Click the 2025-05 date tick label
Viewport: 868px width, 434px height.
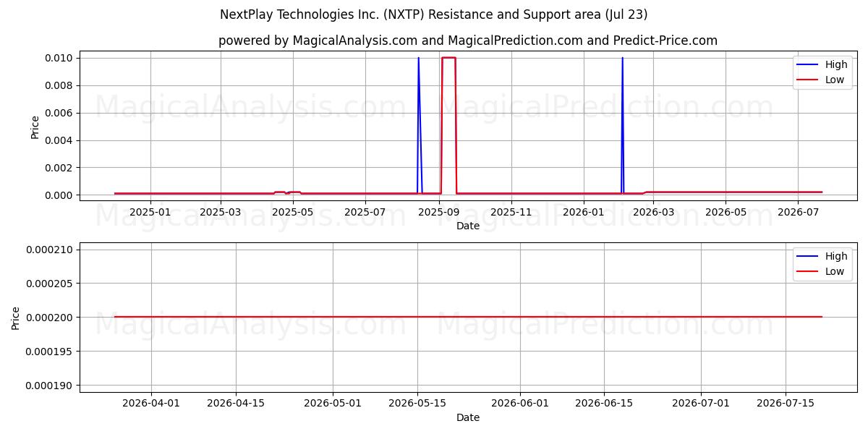click(x=293, y=213)
